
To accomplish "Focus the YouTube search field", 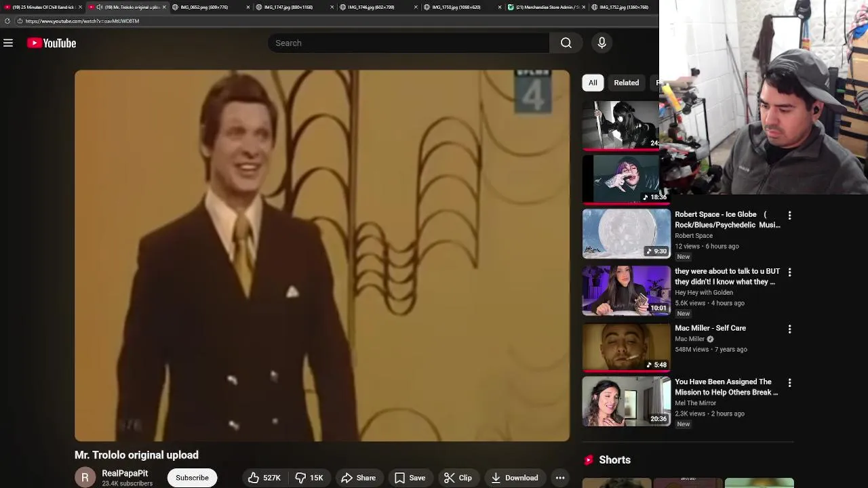I will click(x=409, y=43).
